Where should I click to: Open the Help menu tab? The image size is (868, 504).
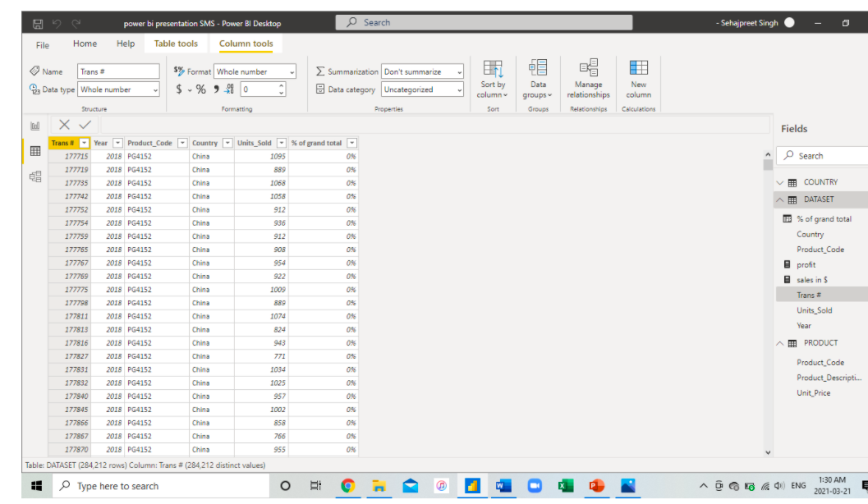tap(126, 44)
